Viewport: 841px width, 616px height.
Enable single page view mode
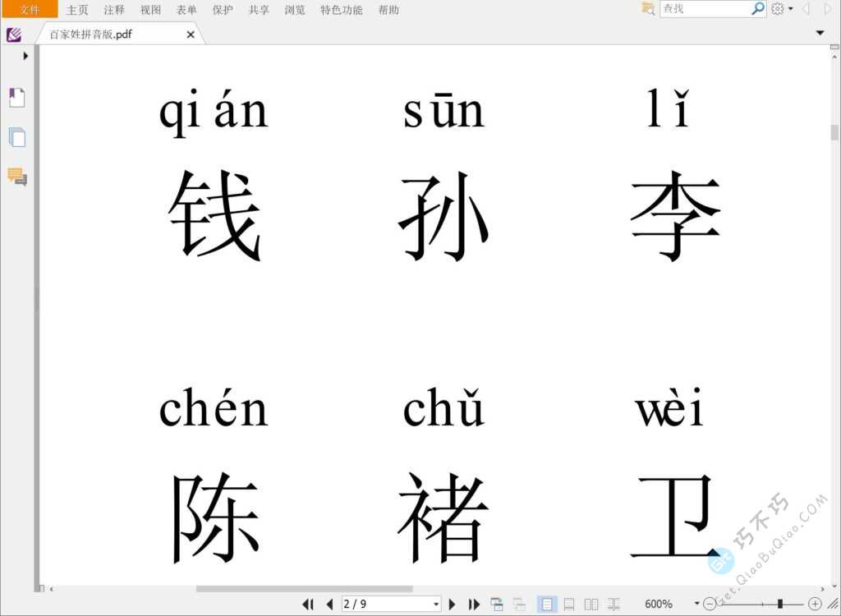(546, 605)
